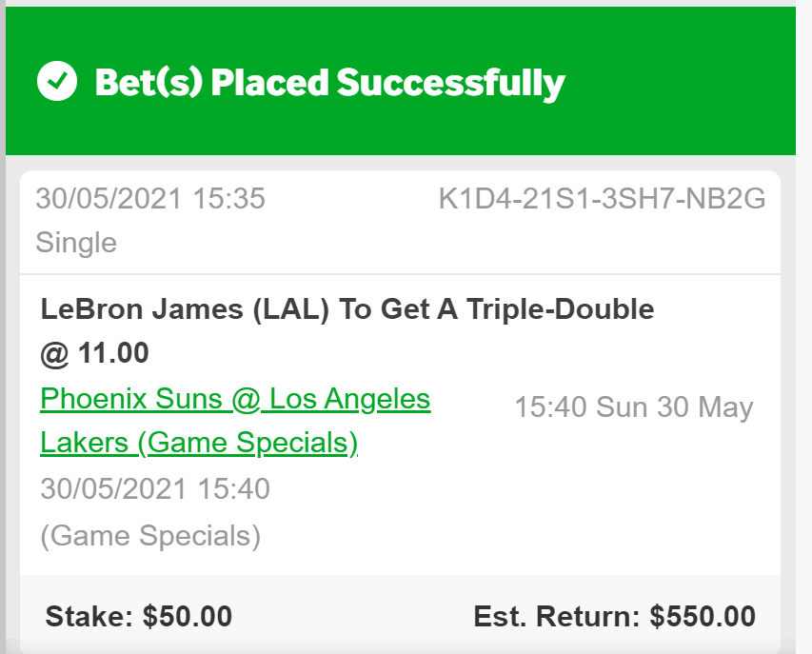The height and width of the screenshot is (654, 812).
Task: Click the "Single" bet type label
Action: coord(76,242)
